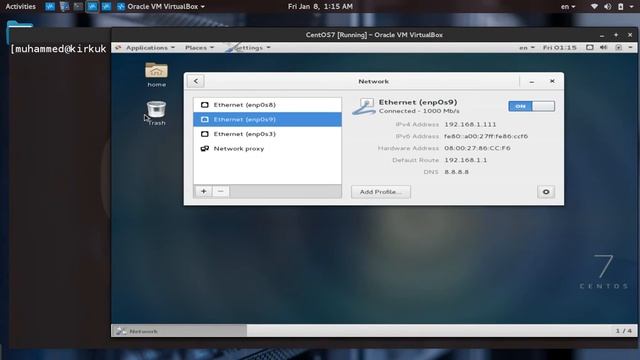The height and width of the screenshot is (360, 640).
Task: Open the Oracle VM VirtualBox app menu
Action: [x=166, y=7]
